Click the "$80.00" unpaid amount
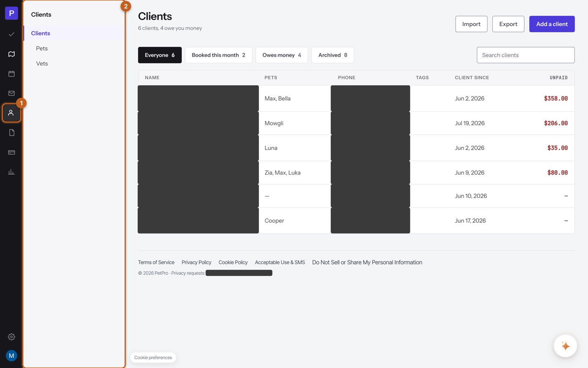 (x=557, y=173)
